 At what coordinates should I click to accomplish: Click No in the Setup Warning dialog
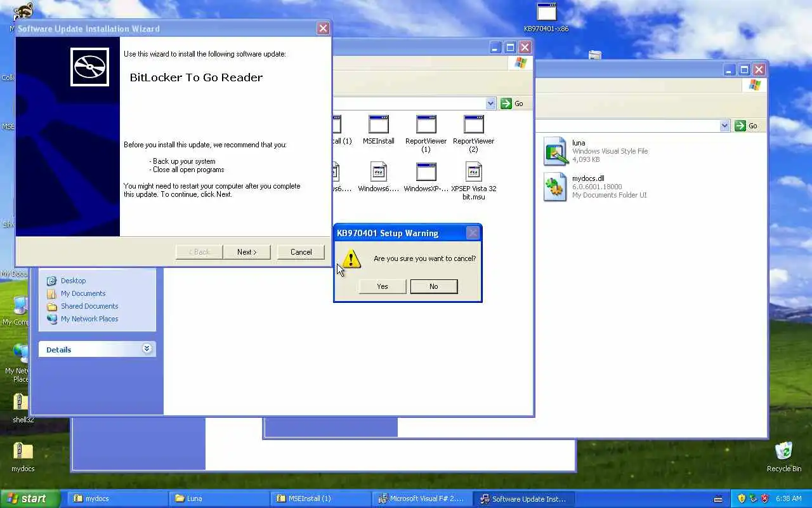[x=434, y=286]
